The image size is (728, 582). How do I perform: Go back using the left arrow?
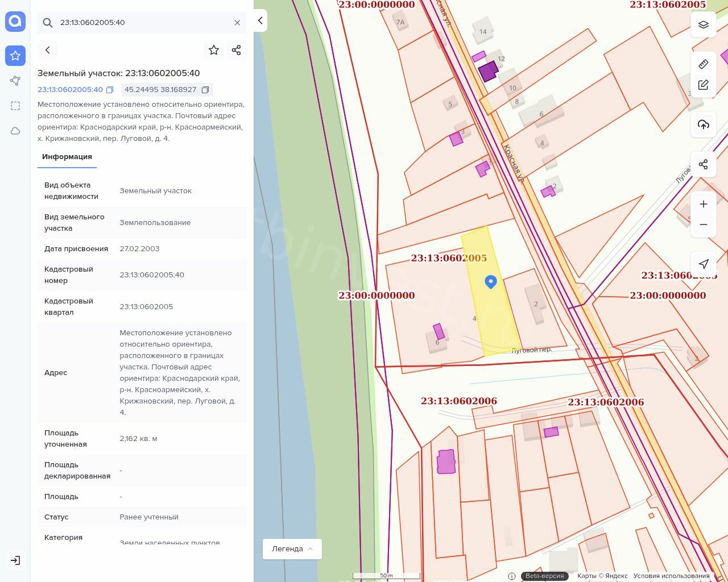(x=48, y=50)
